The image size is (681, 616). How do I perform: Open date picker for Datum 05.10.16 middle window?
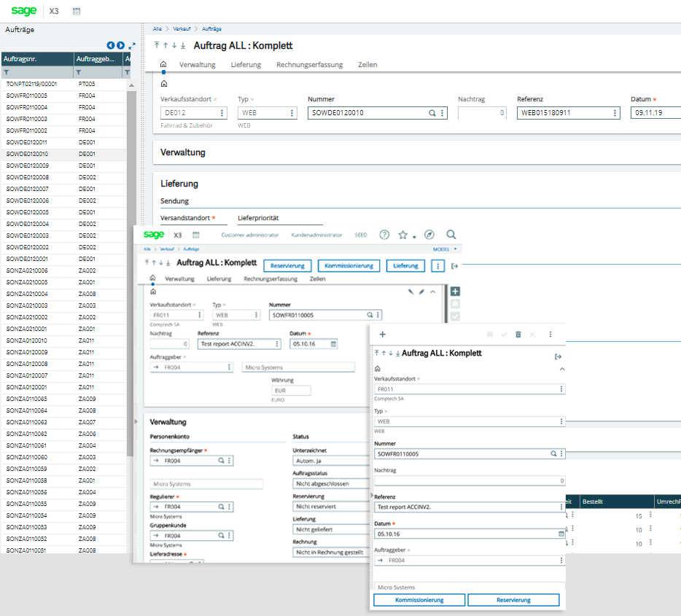[x=333, y=344]
